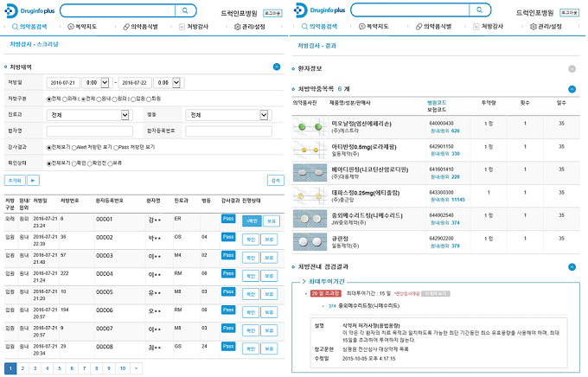Click the play arrow button beside 초기화
This screenshot has width=588, height=377.
click(33, 180)
